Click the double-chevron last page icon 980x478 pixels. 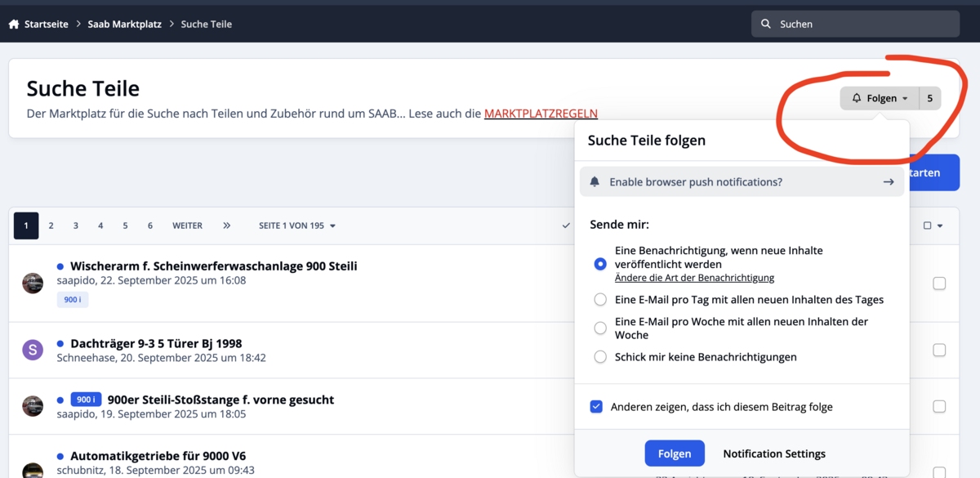pos(227,226)
